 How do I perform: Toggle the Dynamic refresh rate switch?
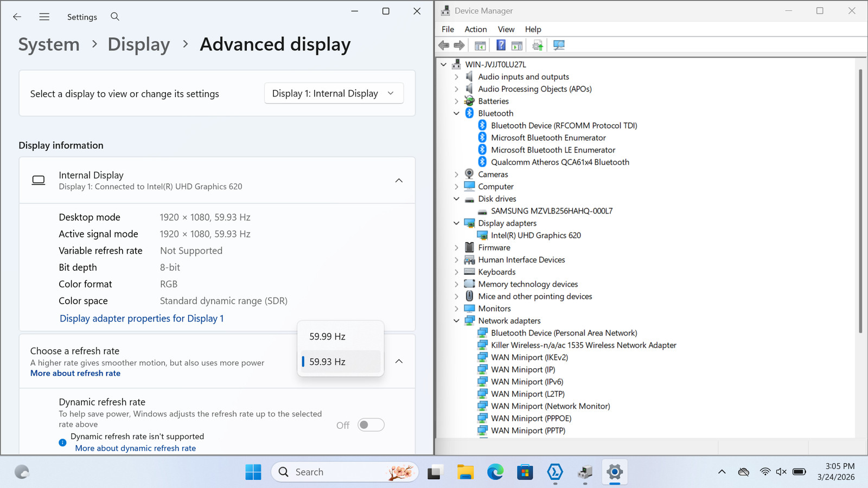point(371,425)
